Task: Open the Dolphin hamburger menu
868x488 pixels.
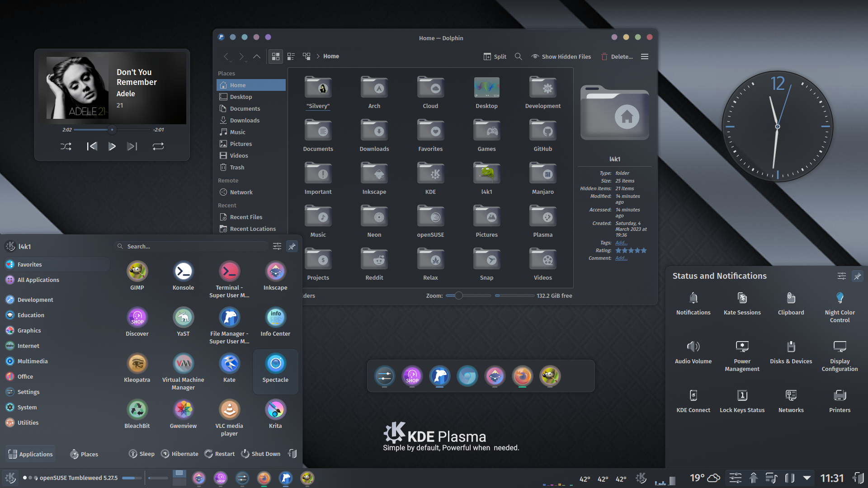Action: tap(644, 56)
